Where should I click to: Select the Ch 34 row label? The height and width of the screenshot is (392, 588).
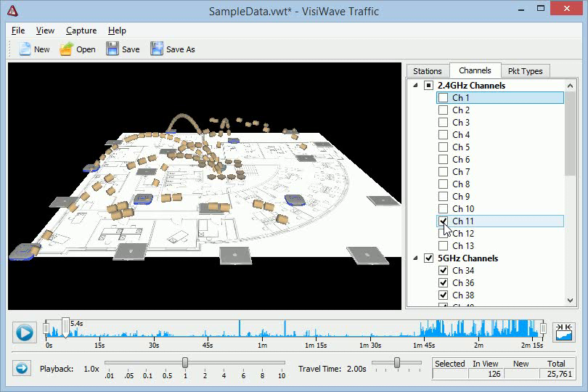[x=463, y=271]
